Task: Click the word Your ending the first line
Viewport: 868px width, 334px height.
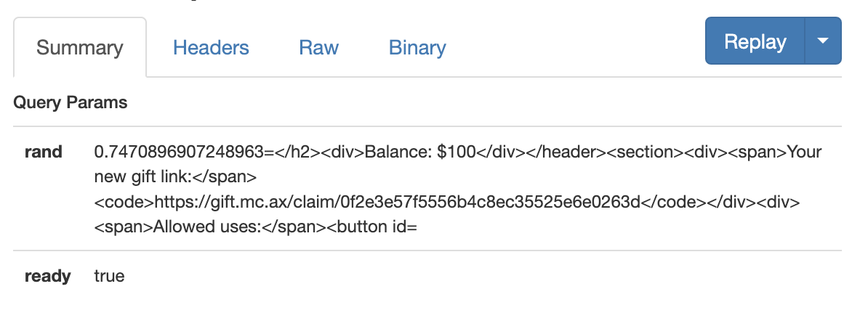Action: (804, 152)
